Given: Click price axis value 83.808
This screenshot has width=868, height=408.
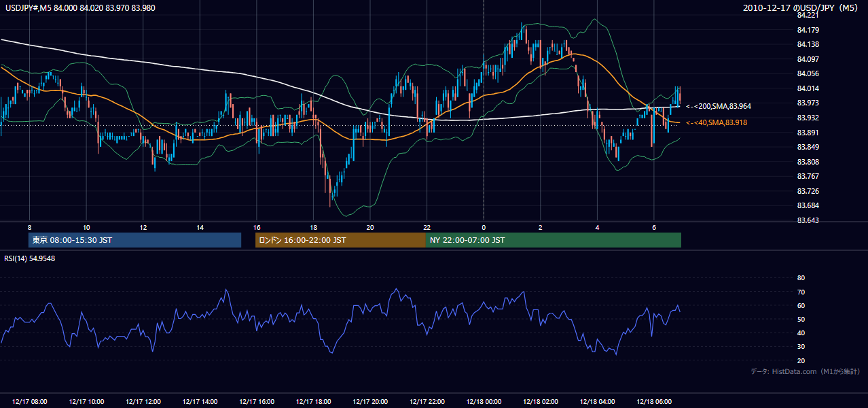Looking at the screenshot, I should point(808,162).
